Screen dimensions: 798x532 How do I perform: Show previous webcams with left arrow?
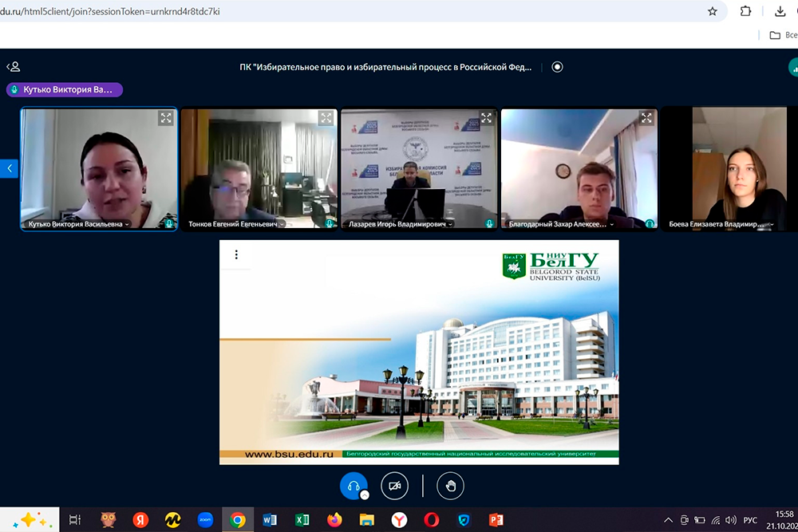(9, 168)
